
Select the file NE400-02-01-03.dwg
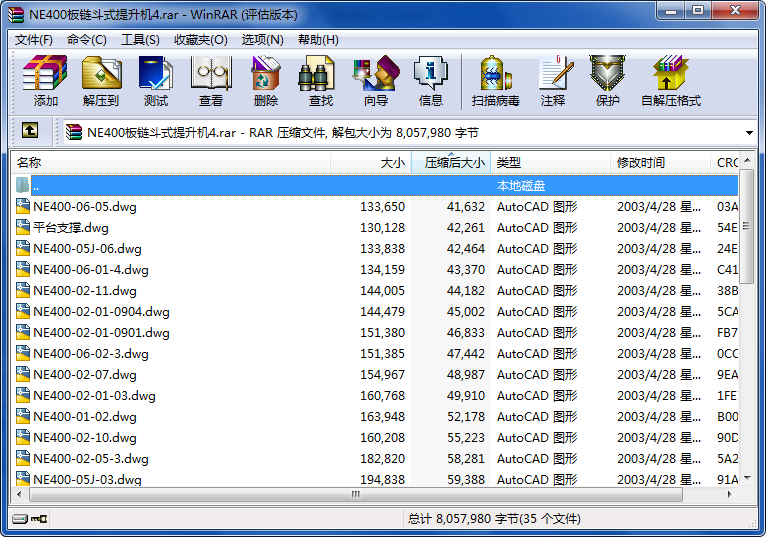click(94, 396)
